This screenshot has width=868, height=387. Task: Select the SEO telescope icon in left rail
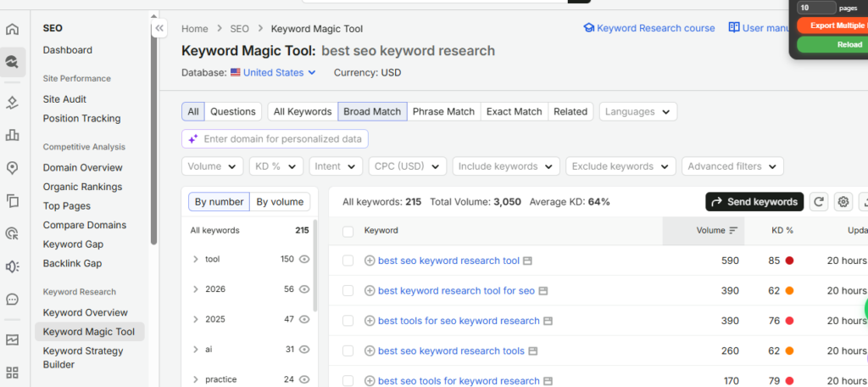(12, 61)
